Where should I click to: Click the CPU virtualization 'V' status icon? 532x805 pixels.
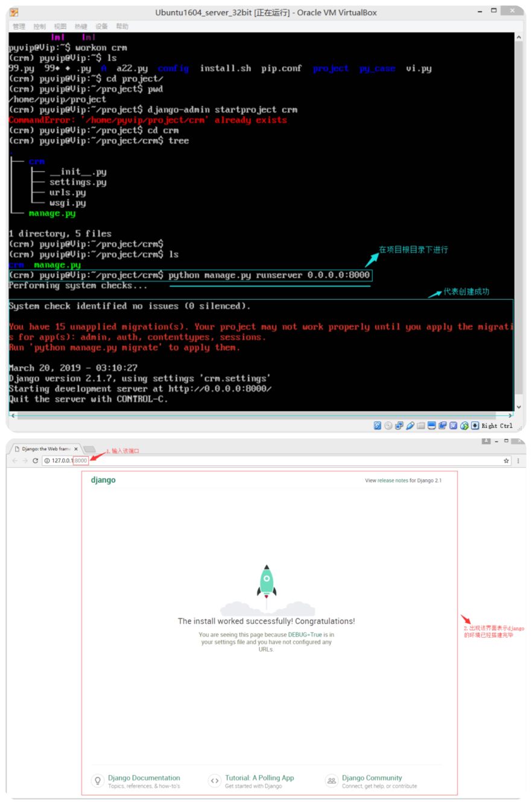pos(454,425)
